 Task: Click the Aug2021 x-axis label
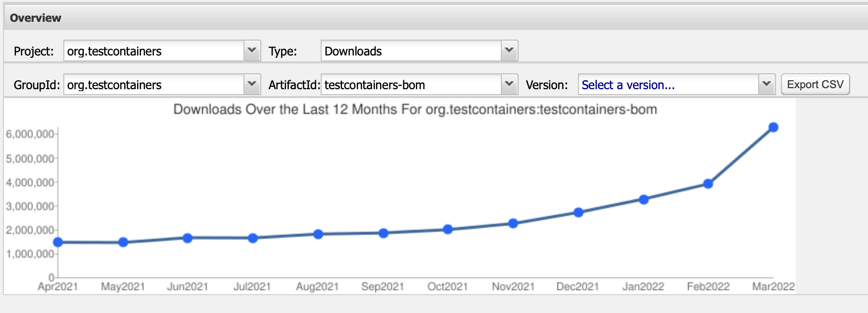point(317,287)
